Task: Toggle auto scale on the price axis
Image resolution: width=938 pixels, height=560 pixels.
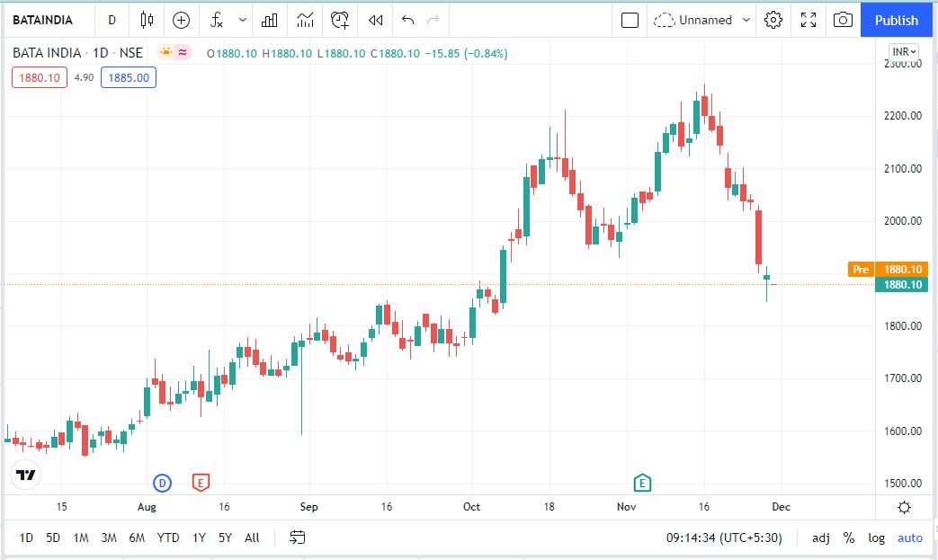Action: (910, 538)
